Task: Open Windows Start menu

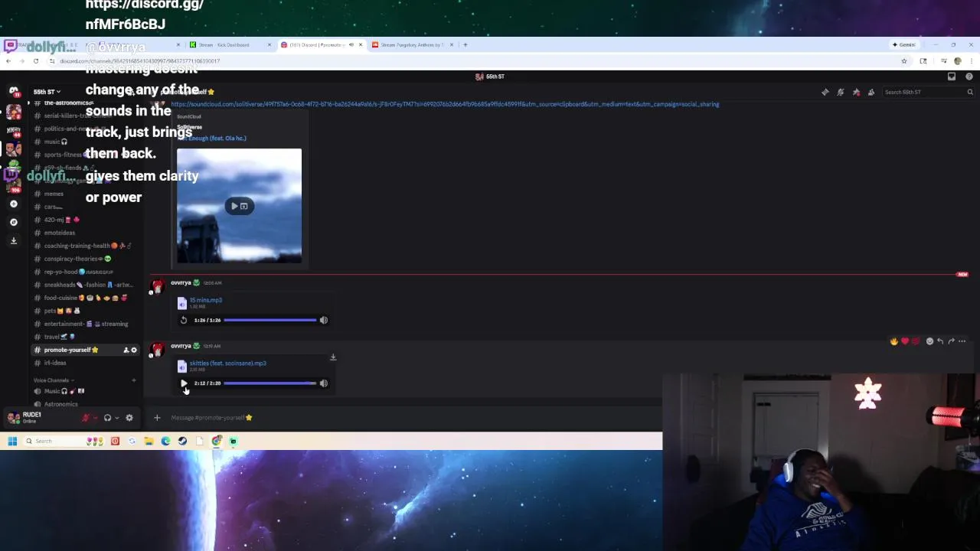Action: [12, 441]
